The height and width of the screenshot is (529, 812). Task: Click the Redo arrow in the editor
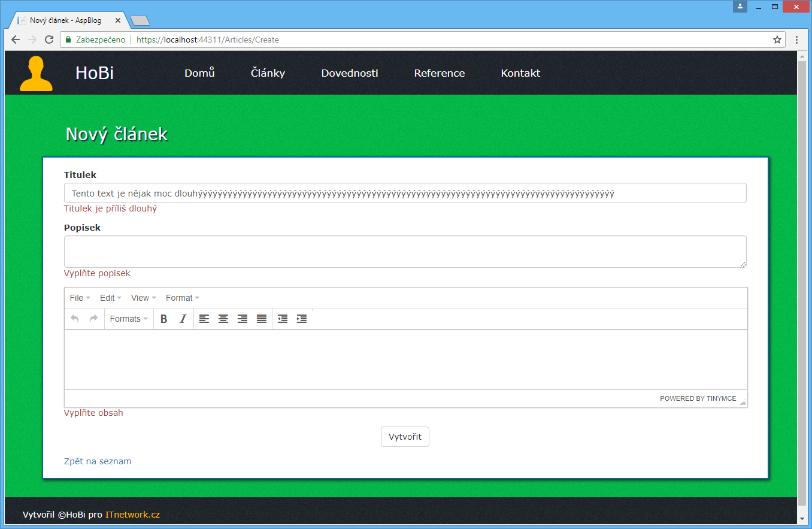(x=93, y=318)
